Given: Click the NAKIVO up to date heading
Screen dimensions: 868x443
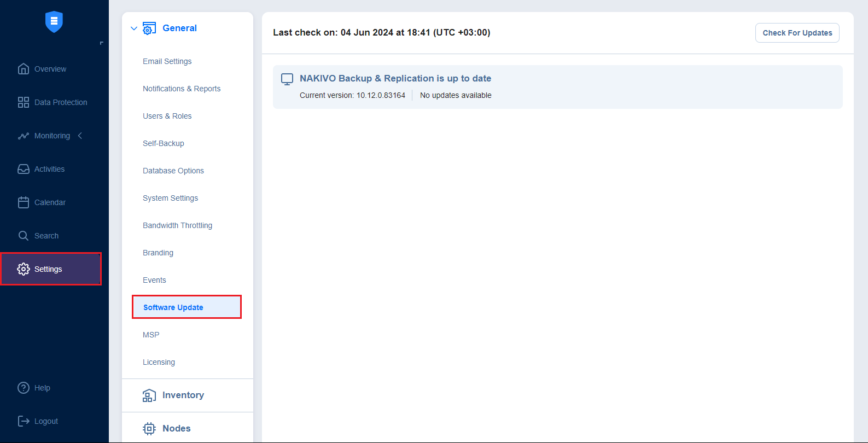Looking at the screenshot, I should [x=395, y=78].
